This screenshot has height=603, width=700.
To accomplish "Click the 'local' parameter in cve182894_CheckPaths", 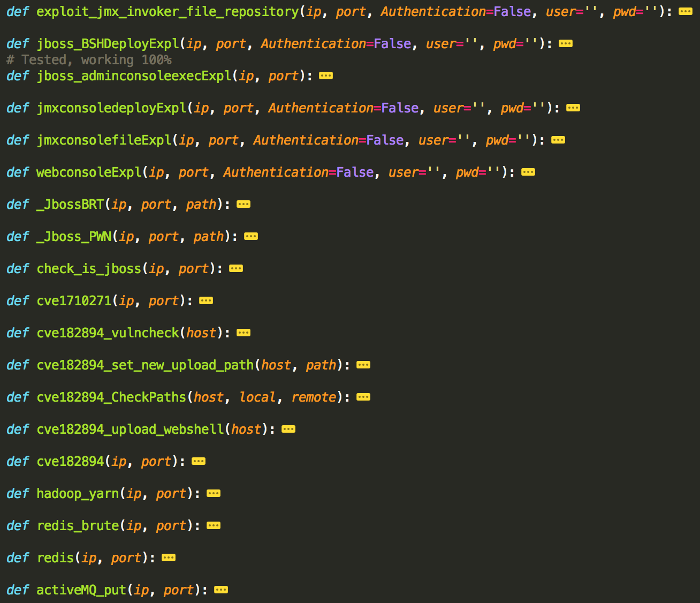I will (x=257, y=397).
